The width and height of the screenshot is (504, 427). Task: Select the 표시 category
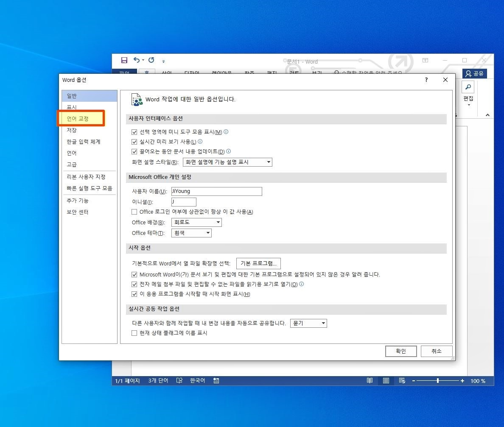(x=90, y=107)
